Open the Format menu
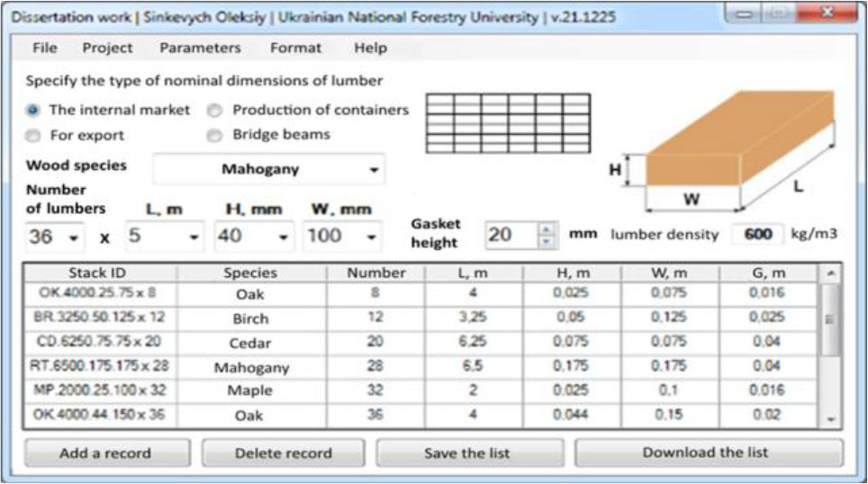This screenshot has width=868, height=484. click(295, 48)
